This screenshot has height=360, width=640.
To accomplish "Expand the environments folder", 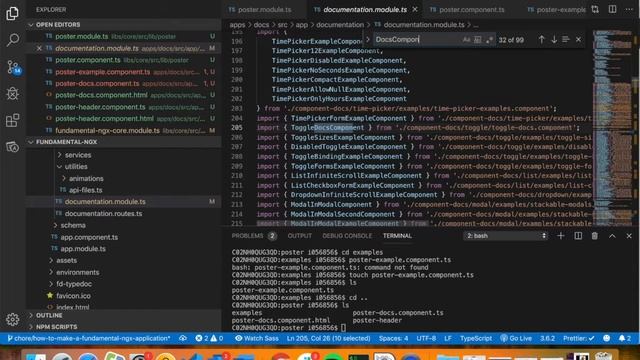I will point(78,272).
